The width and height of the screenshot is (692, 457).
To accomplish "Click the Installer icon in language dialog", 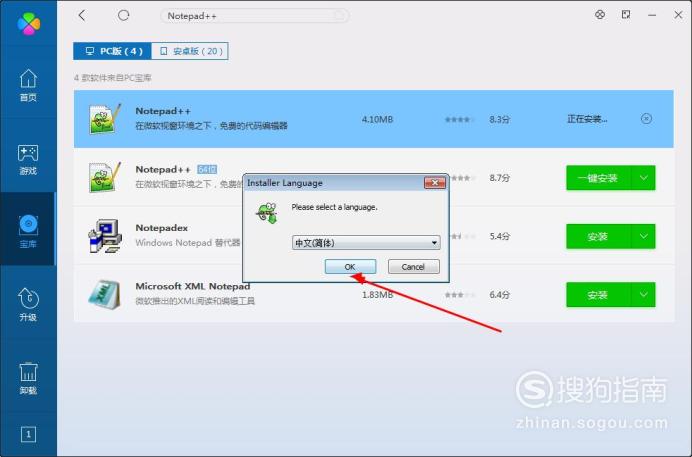I will tap(267, 213).
